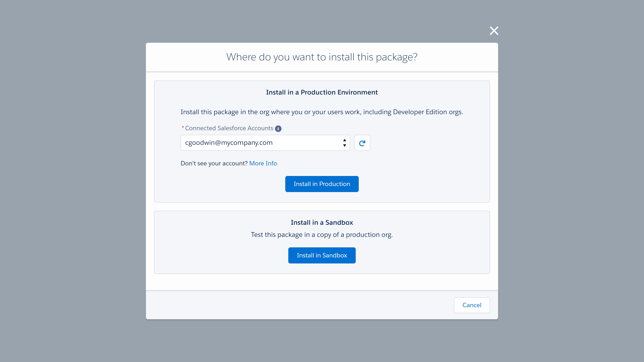Image resolution: width=644 pixels, height=362 pixels.
Task: Open the Connected Salesforce Accounts dropdown
Action: pyautogui.click(x=265, y=143)
